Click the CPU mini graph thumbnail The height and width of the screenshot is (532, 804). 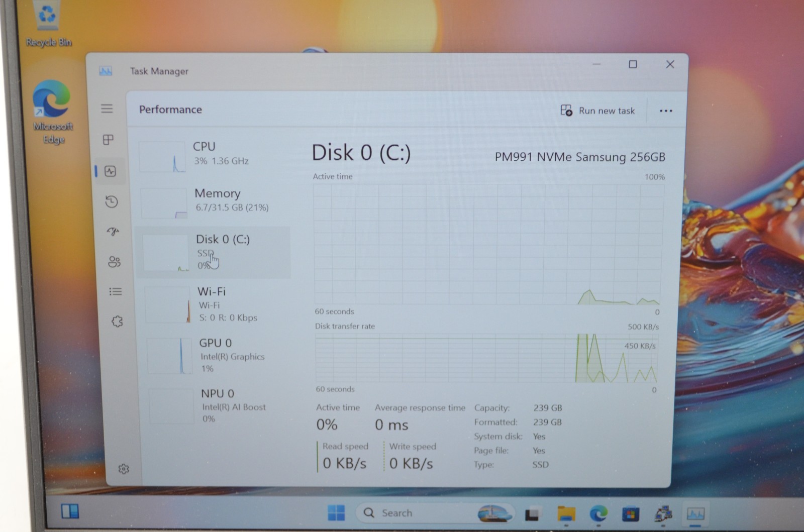tap(162, 157)
